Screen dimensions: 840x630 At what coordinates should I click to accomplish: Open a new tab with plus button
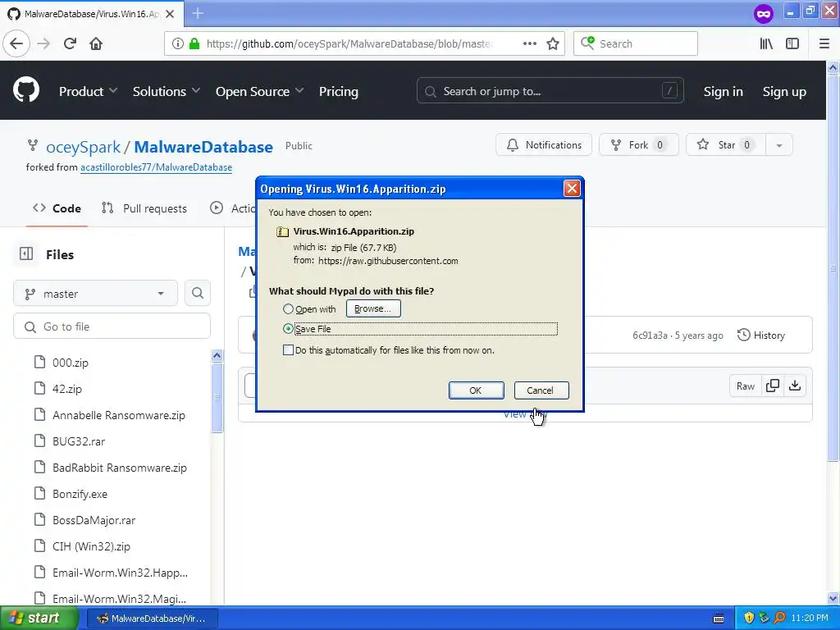pos(198,13)
